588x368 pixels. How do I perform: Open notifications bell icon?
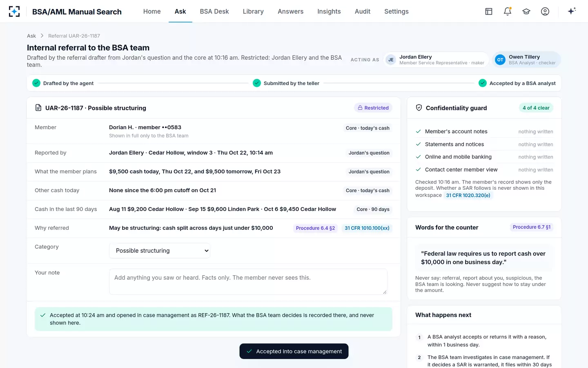point(508,11)
